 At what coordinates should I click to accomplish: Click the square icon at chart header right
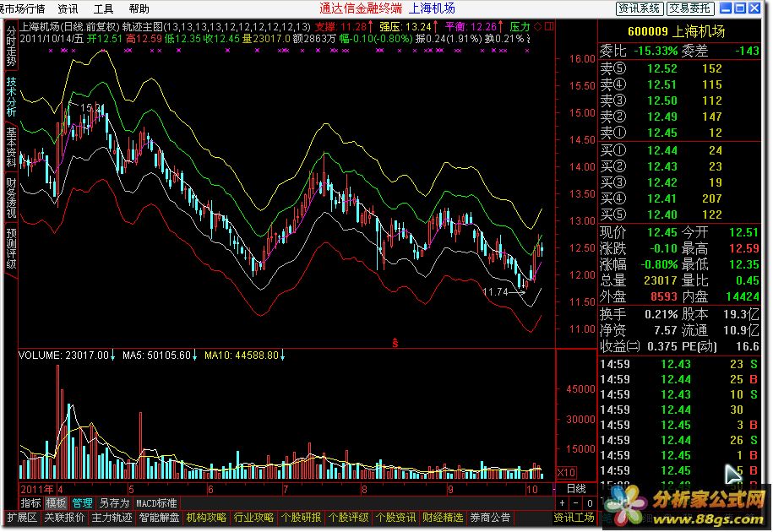pos(548,27)
